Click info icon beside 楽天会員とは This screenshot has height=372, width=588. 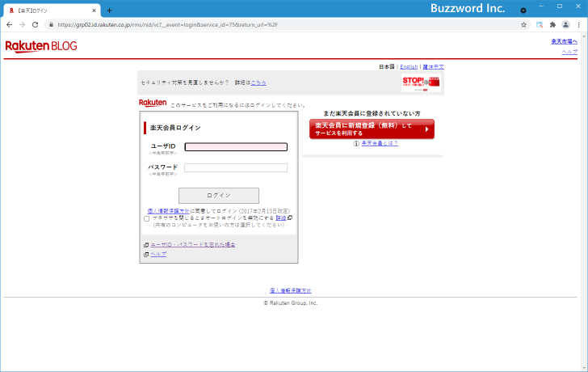tap(356, 143)
